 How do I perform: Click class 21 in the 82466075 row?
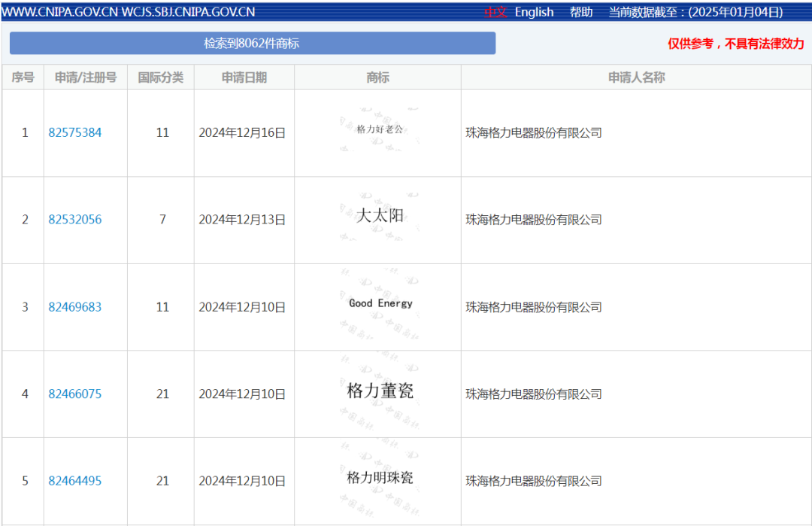pos(162,394)
